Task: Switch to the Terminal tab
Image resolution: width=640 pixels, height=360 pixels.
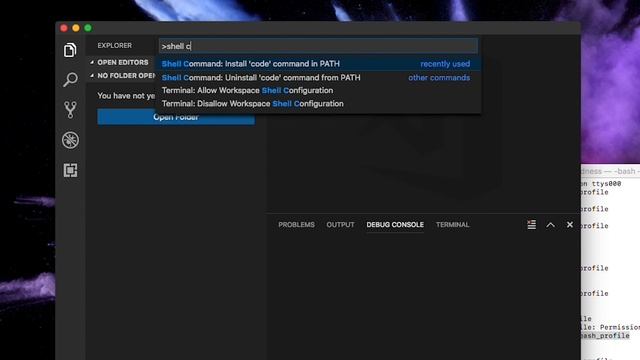Action: point(452,225)
